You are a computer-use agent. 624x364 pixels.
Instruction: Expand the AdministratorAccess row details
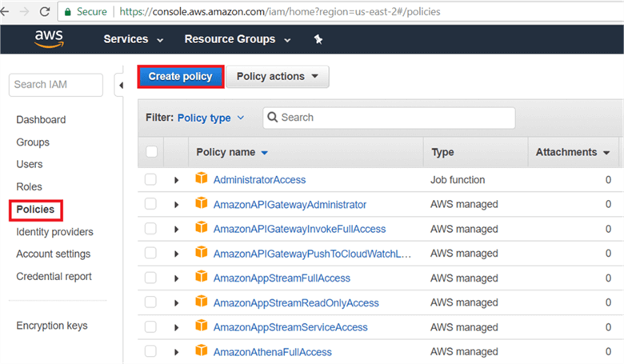(176, 180)
